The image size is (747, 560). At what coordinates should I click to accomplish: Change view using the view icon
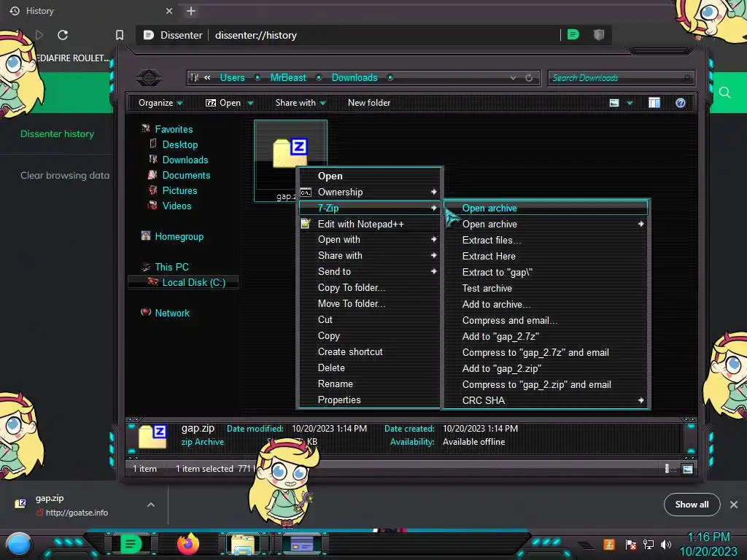click(614, 103)
